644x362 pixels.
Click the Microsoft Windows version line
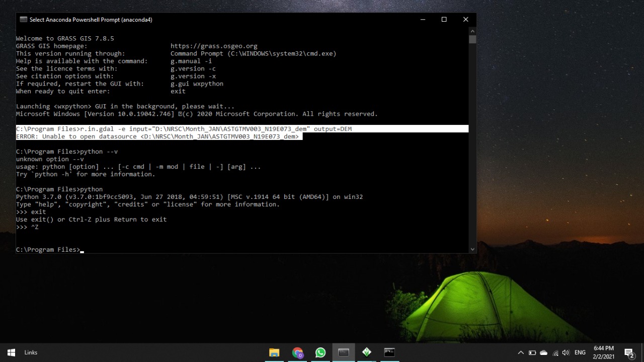coord(197,114)
